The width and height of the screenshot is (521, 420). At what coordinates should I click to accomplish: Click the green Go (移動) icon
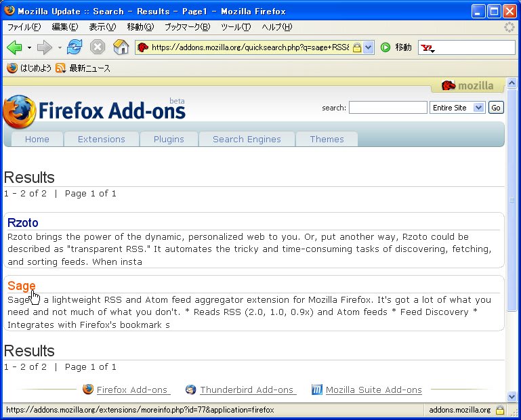tap(385, 47)
